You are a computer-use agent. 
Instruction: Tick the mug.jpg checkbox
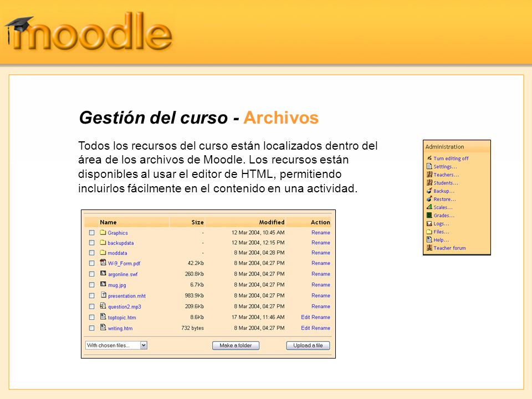pos(91,285)
